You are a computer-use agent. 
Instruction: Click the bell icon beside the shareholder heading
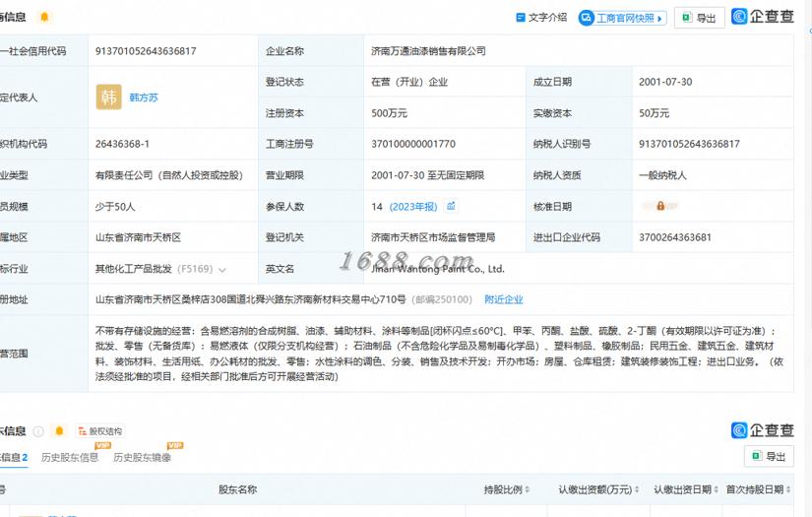tap(59, 431)
